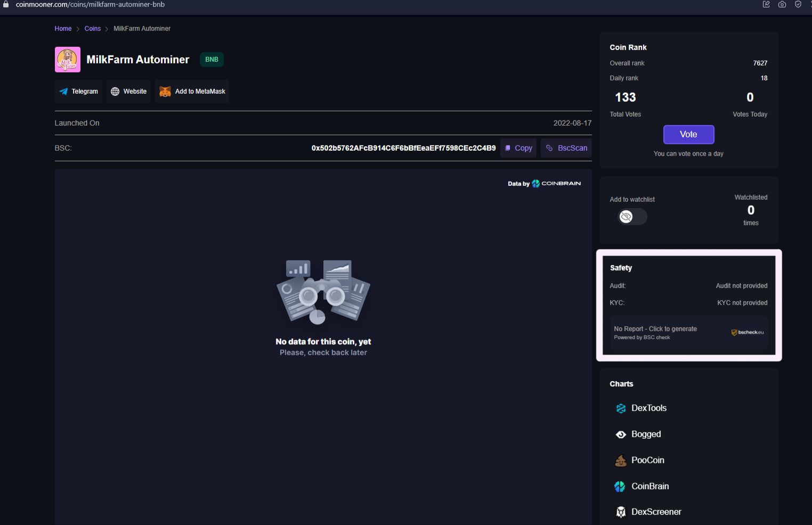Click the BNB chain badge

[x=212, y=60]
